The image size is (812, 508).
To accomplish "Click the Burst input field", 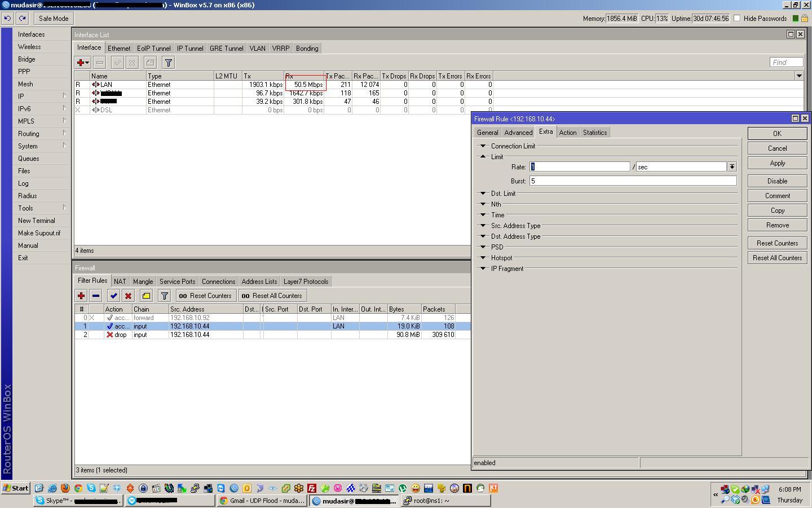I will (x=633, y=181).
